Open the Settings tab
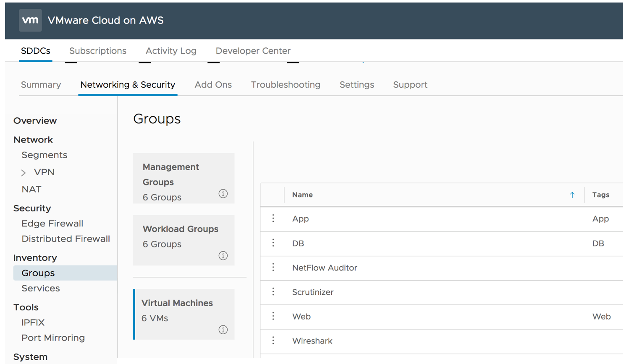The height and width of the screenshot is (364, 629). tap(357, 85)
